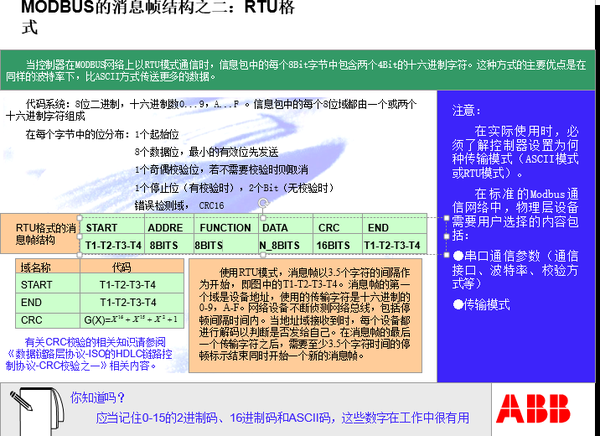Click the right-middle selection handle of the frame table
Viewport: 600px width, 436px height.
(447, 236)
